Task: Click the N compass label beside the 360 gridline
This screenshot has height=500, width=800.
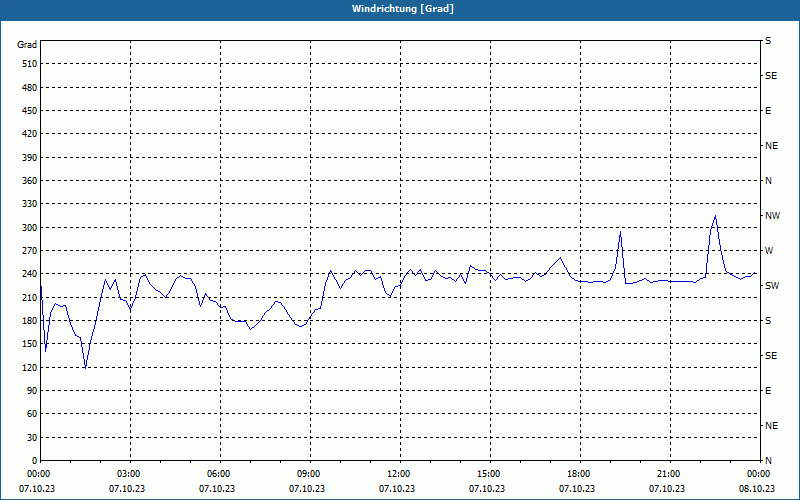Action: pos(768,181)
